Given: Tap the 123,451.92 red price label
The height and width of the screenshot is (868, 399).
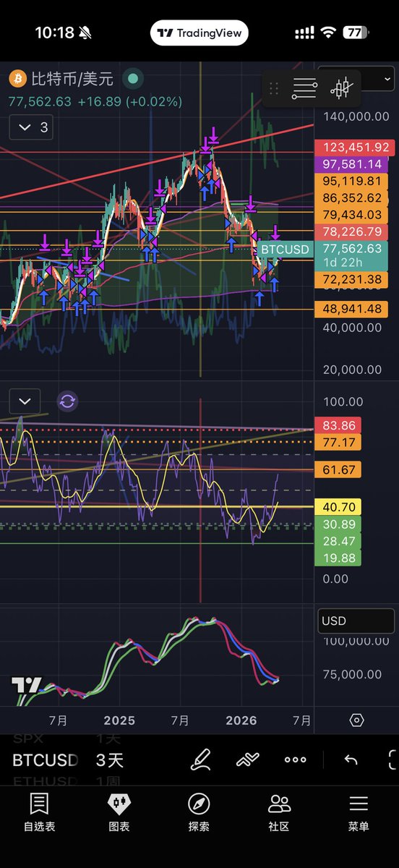Looking at the screenshot, I should pos(353,147).
